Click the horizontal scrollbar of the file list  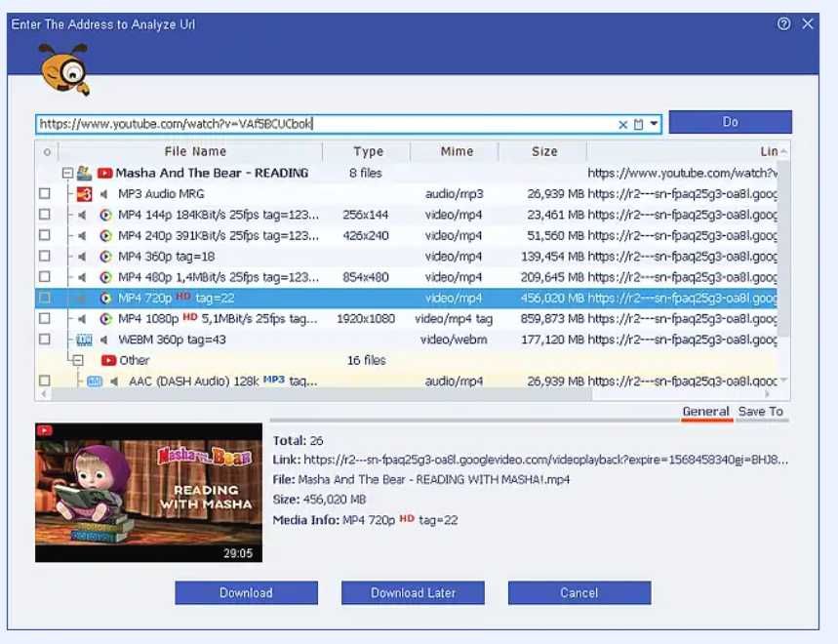(322, 394)
